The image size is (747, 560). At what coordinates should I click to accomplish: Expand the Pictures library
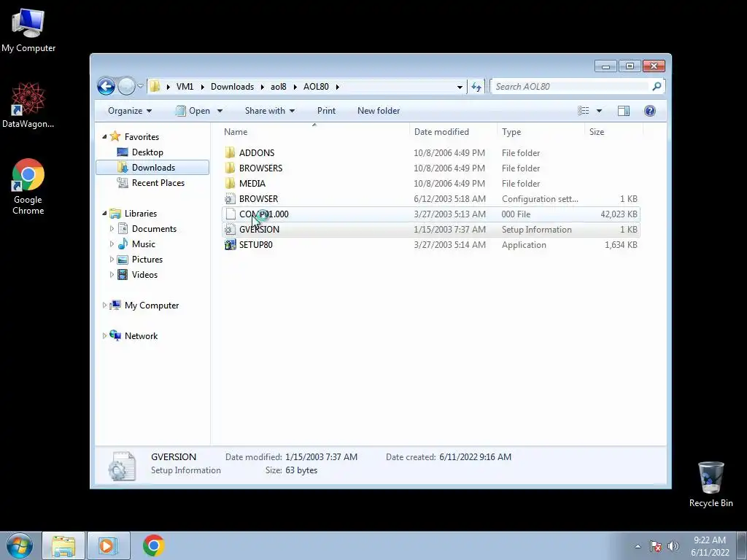click(112, 259)
